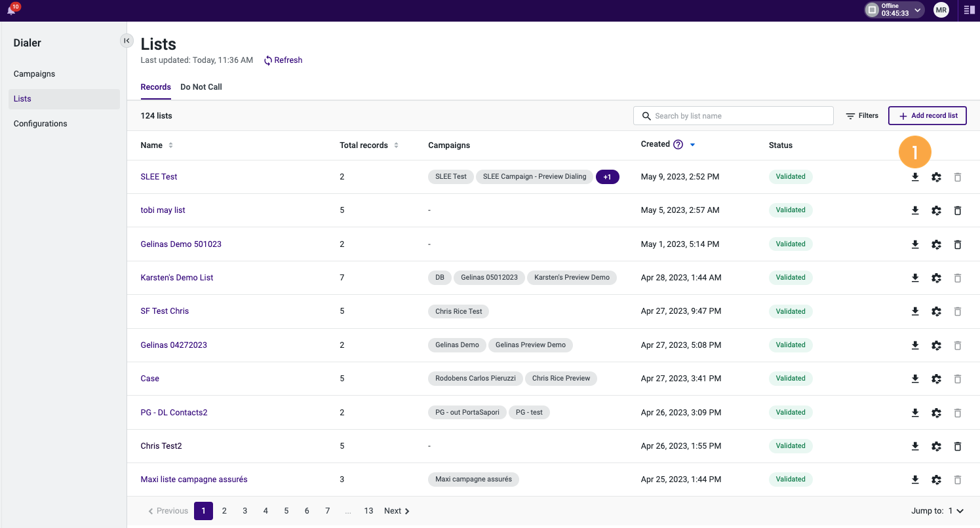Open the Filters panel
Viewport: 980px width, 528px height.
(x=861, y=115)
